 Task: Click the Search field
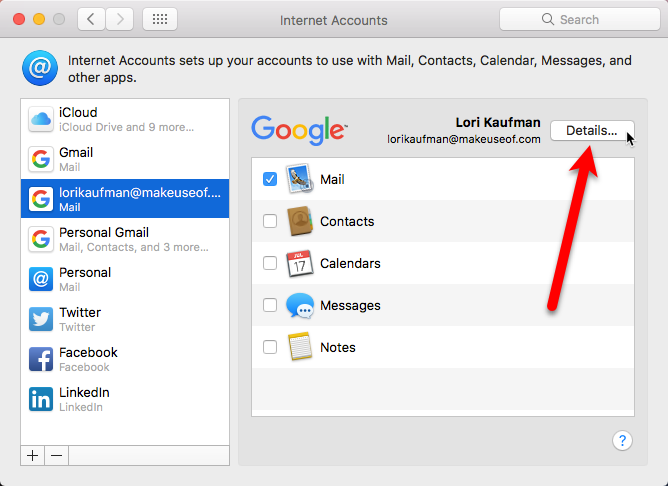(579, 19)
